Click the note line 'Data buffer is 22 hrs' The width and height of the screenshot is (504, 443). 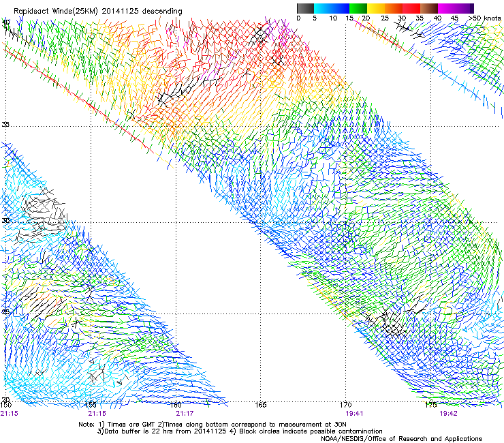(138, 431)
